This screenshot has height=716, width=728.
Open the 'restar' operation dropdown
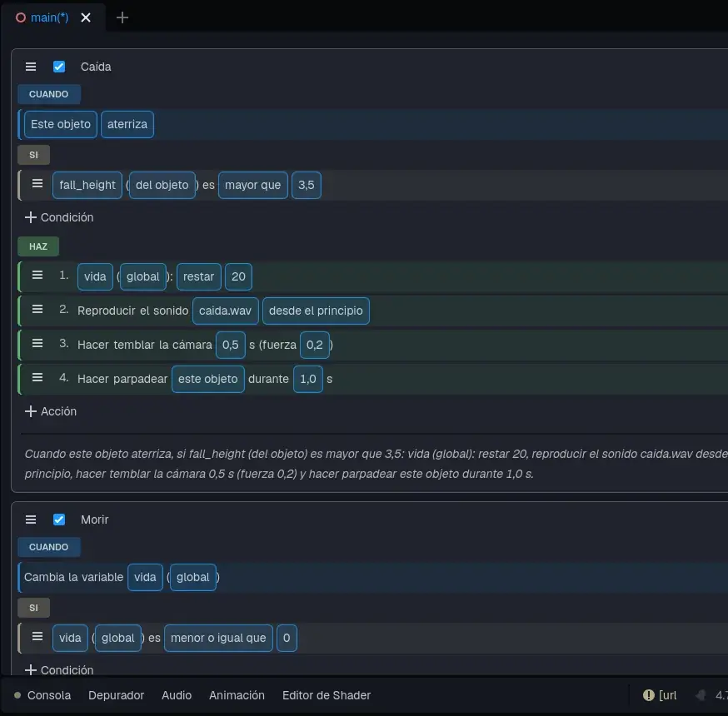[x=199, y=276]
